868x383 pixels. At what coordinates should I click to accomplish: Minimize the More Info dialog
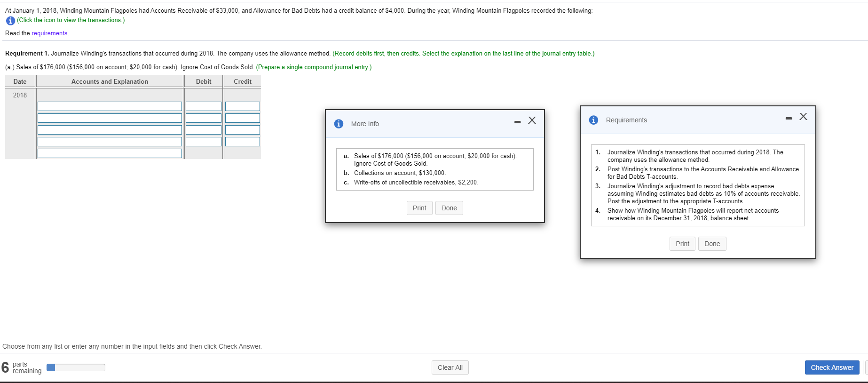coord(518,122)
